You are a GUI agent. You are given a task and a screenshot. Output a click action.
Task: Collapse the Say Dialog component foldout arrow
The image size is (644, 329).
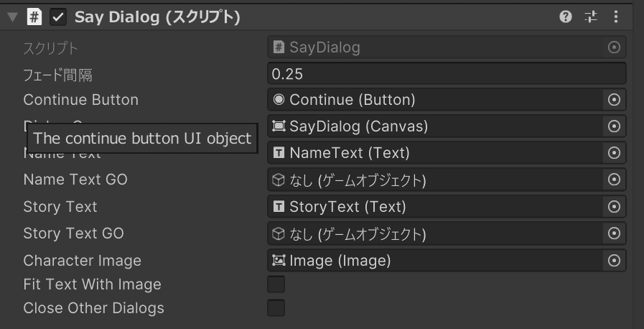(x=12, y=17)
